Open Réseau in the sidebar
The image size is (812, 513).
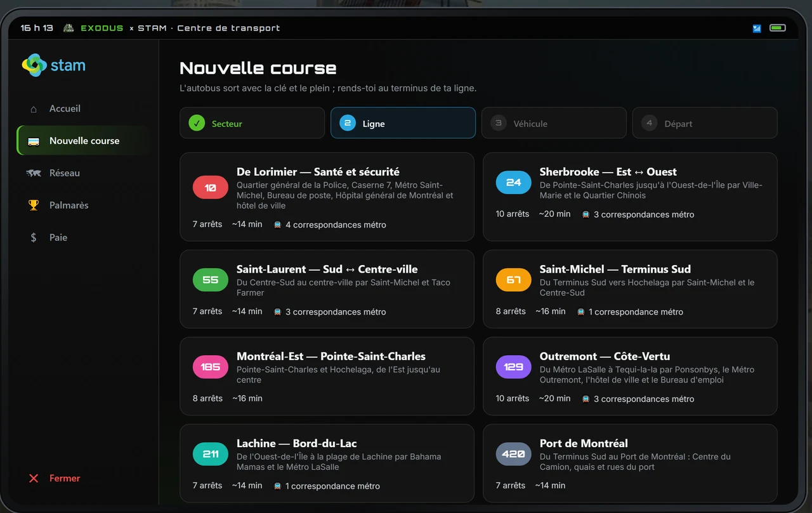pos(83,173)
